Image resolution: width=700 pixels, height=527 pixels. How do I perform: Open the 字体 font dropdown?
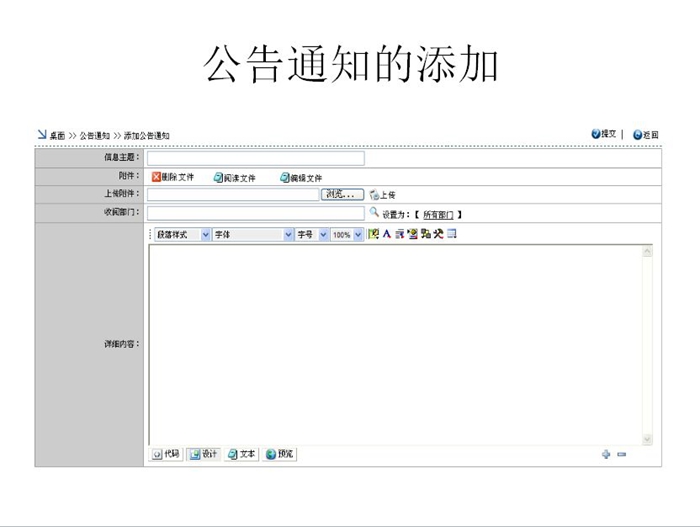click(253, 234)
